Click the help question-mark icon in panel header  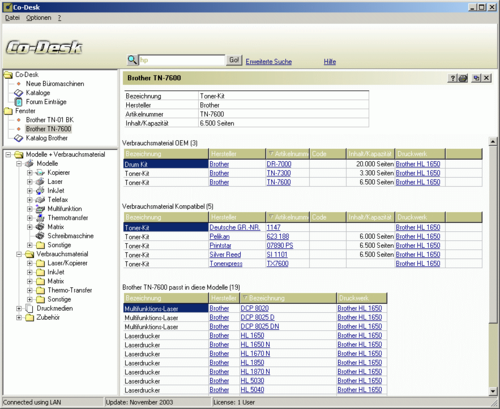coord(452,78)
